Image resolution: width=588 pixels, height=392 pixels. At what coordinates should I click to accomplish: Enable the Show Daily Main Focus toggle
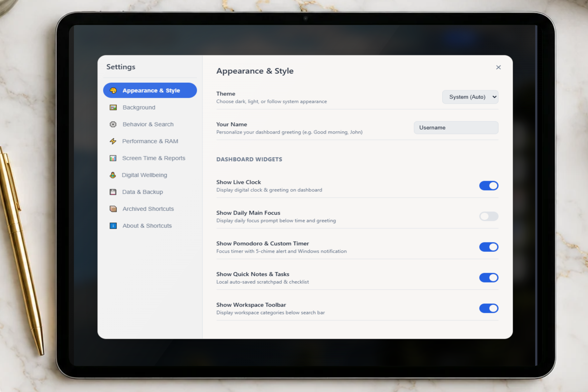point(489,216)
